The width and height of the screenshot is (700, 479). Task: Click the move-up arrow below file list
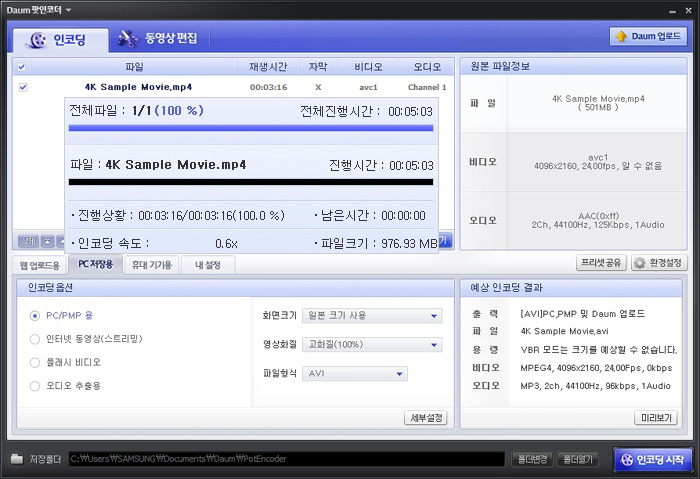pos(45,241)
